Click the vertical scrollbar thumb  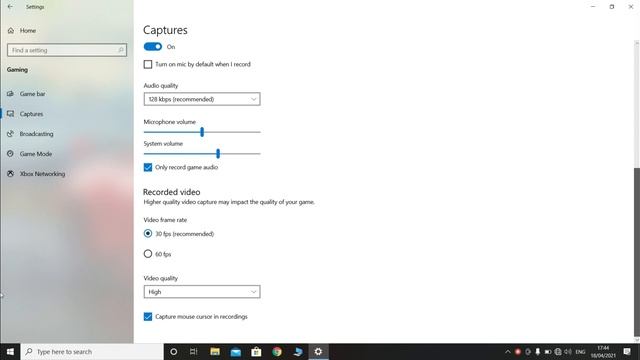tap(637, 252)
